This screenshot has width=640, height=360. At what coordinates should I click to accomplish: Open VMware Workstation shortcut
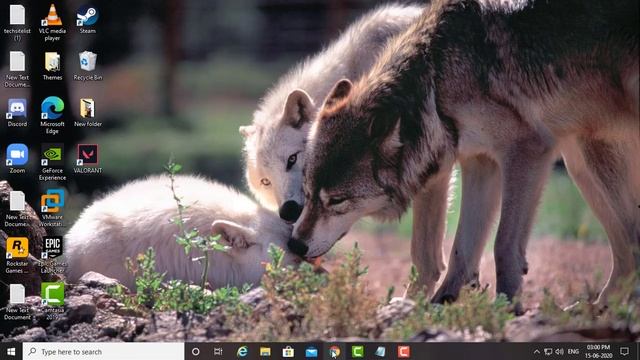click(x=52, y=208)
